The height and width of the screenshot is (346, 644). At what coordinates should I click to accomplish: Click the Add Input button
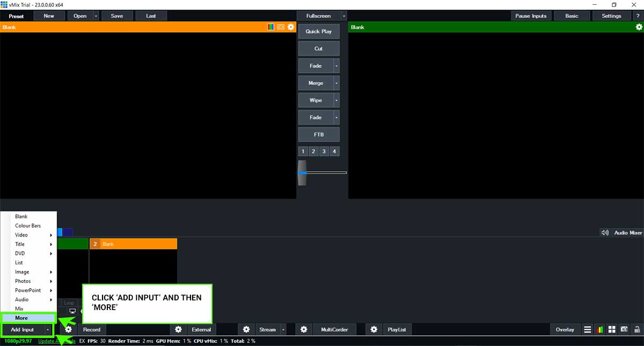[23, 329]
